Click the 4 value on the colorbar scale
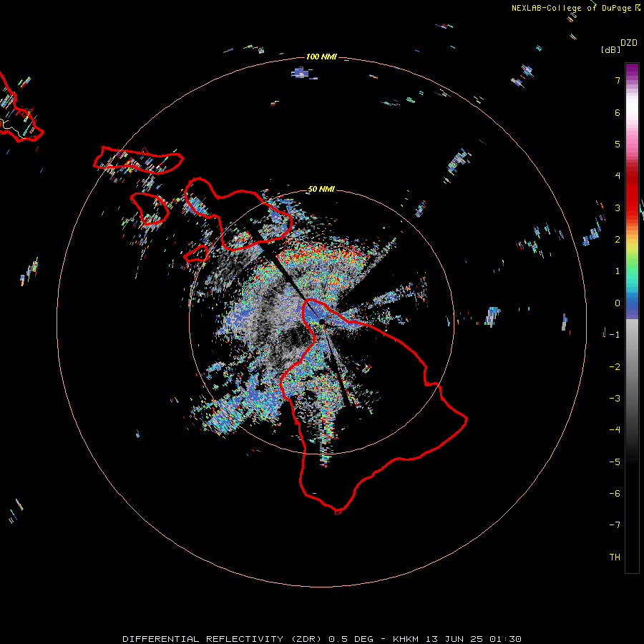The image size is (644, 644). [618, 176]
